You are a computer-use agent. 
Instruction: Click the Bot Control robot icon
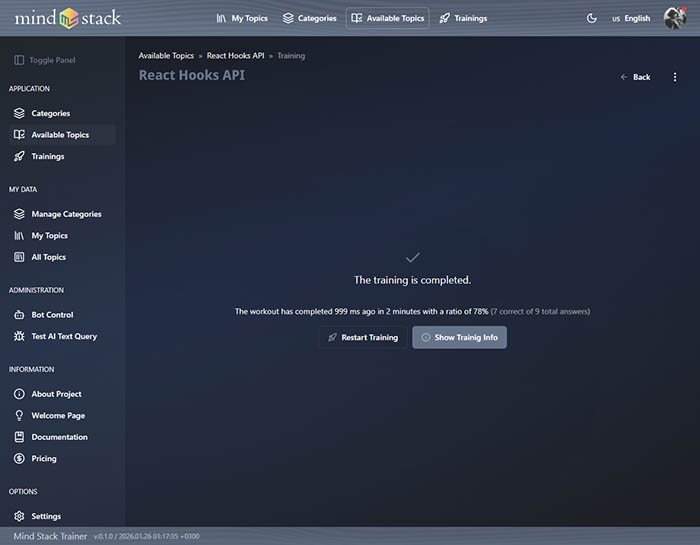pos(19,315)
